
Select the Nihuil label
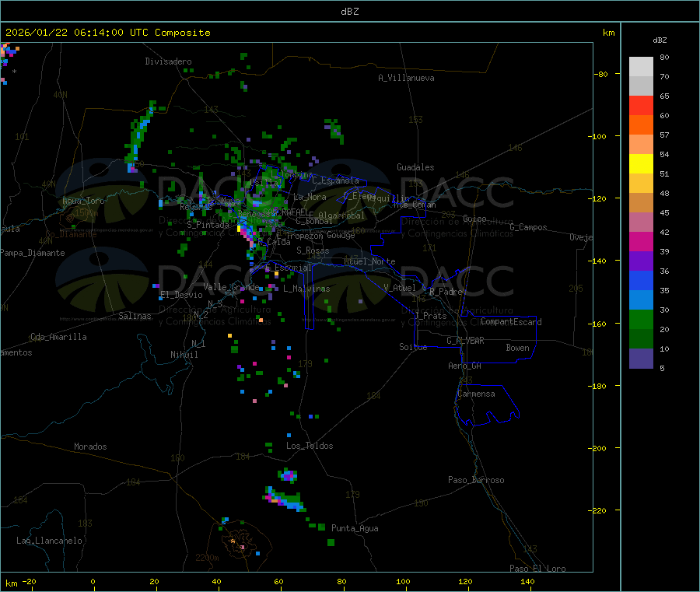pyautogui.click(x=184, y=355)
